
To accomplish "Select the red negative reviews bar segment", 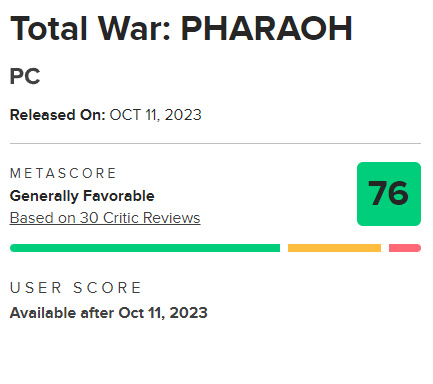I will pos(405,248).
